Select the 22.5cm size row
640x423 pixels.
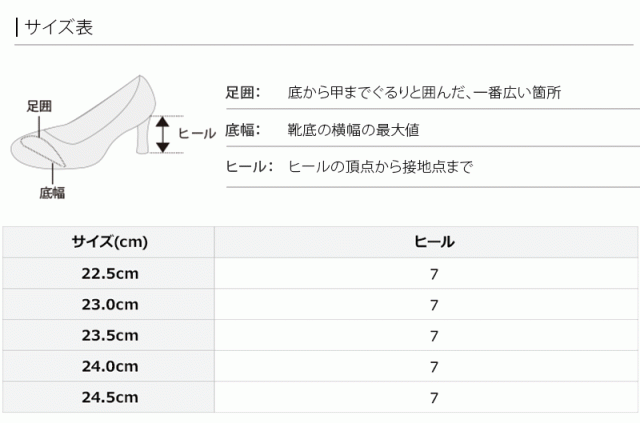(x=109, y=273)
